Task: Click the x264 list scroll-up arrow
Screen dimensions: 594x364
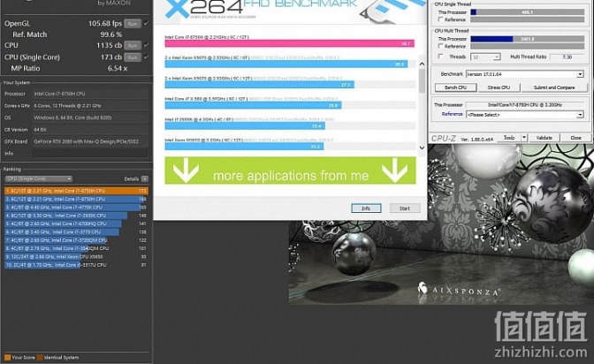Action: click(422, 64)
